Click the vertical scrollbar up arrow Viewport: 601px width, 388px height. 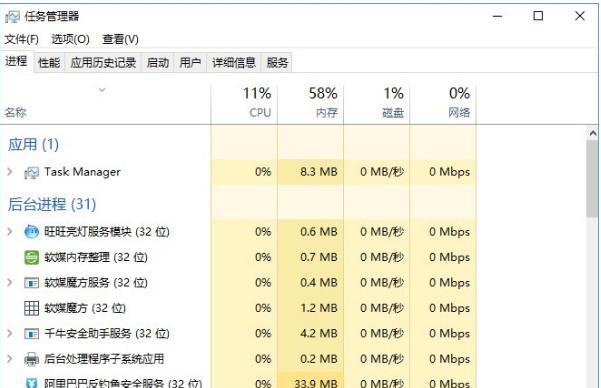[593, 133]
